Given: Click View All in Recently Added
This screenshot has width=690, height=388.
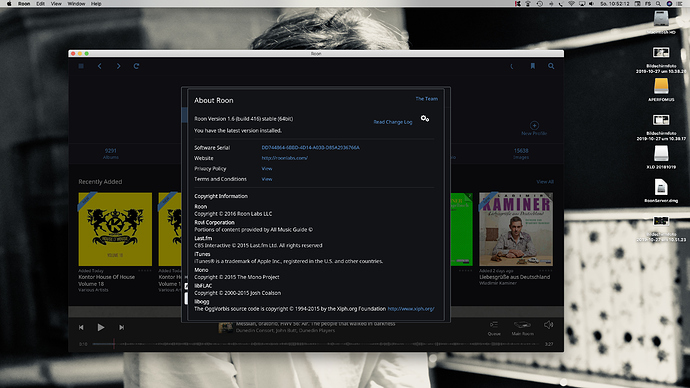Looking at the screenshot, I should pyautogui.click(x=545, y=182).
